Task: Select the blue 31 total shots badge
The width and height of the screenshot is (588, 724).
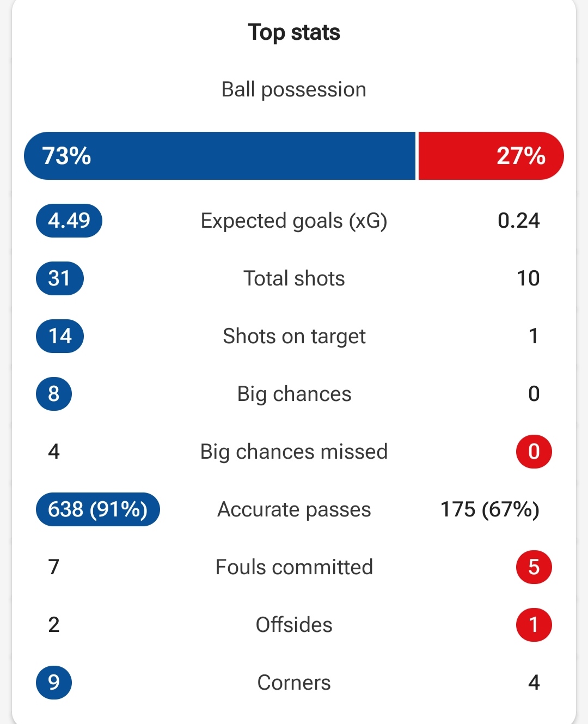Action: click(60, 278)
